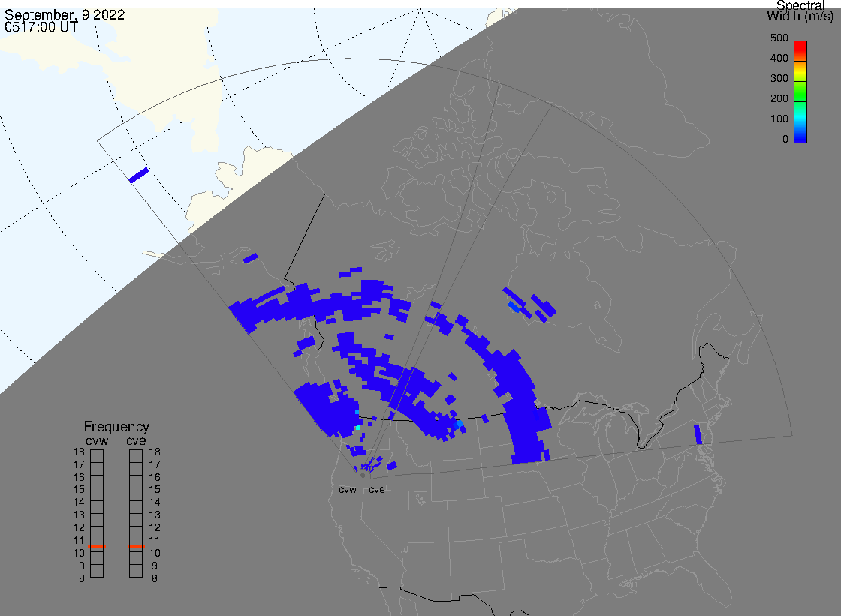This screenshot has height=616, width=841.
Task: Click the "18" label left of the cvw scale
Action: 79,452
